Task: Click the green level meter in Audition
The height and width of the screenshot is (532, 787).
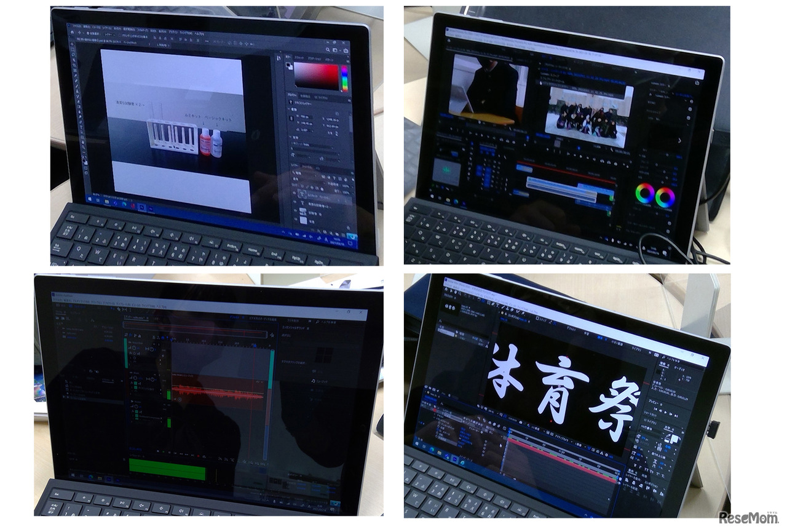Action: point(167,468)
